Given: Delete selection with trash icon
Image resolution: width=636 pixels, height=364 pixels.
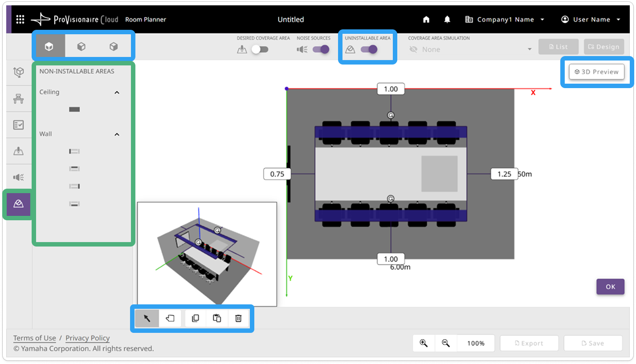Looking at the screenshot, I should 238,318.
